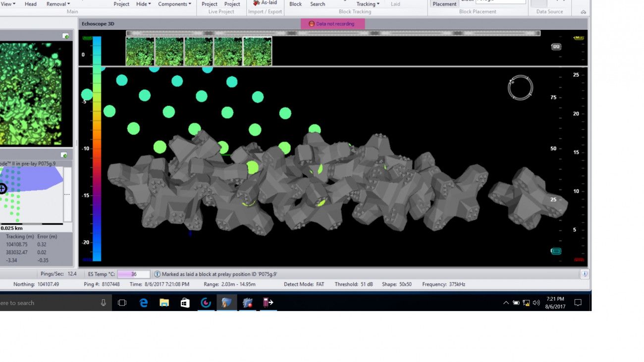
Task: Click the crosshair target in pre-lay map
Action: [x=2, y=188]
